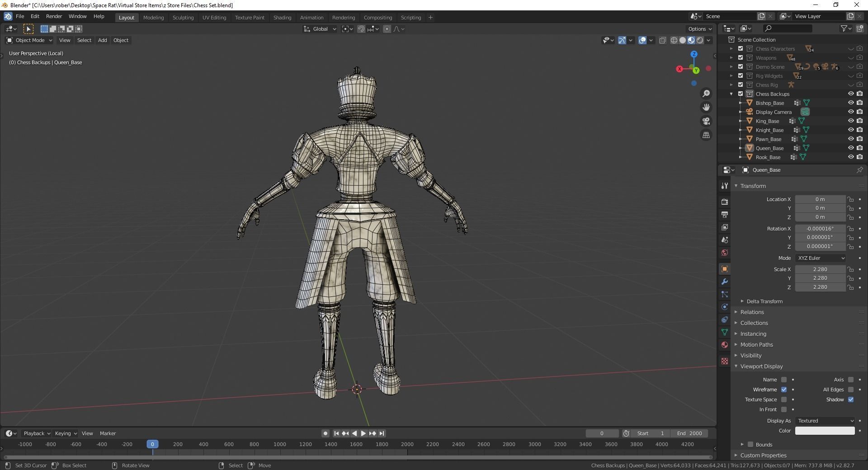
Task: Hide King_Base in viewport
Action: pyautogui.click(x=850, y=121)
